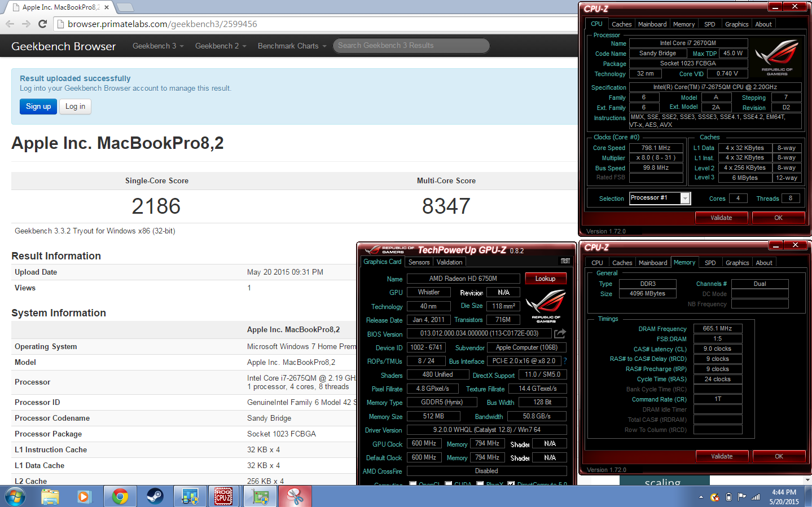Toggle the OpenCL checkbox in GPU-Z

[x=413, y=483]
